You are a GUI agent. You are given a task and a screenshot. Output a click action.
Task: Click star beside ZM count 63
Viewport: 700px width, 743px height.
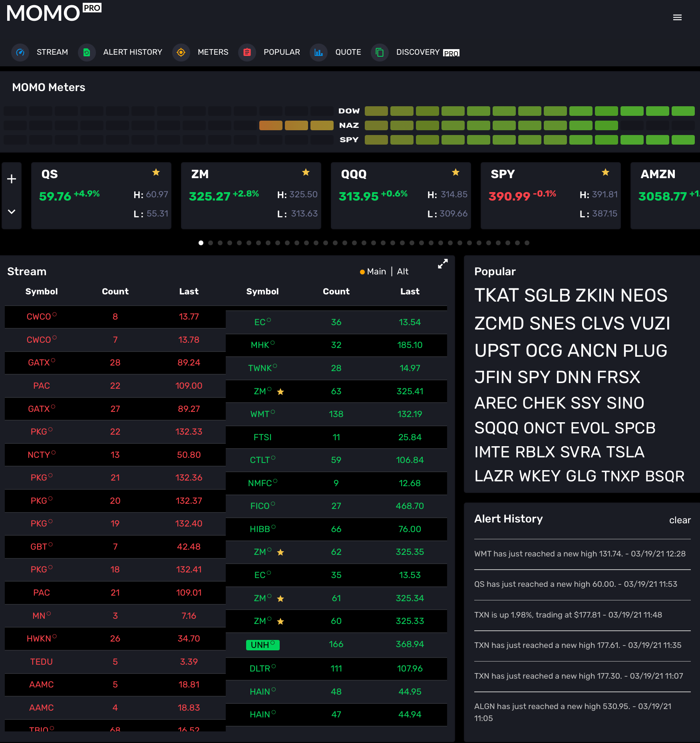pyautogui.click(x=280, y=392)
